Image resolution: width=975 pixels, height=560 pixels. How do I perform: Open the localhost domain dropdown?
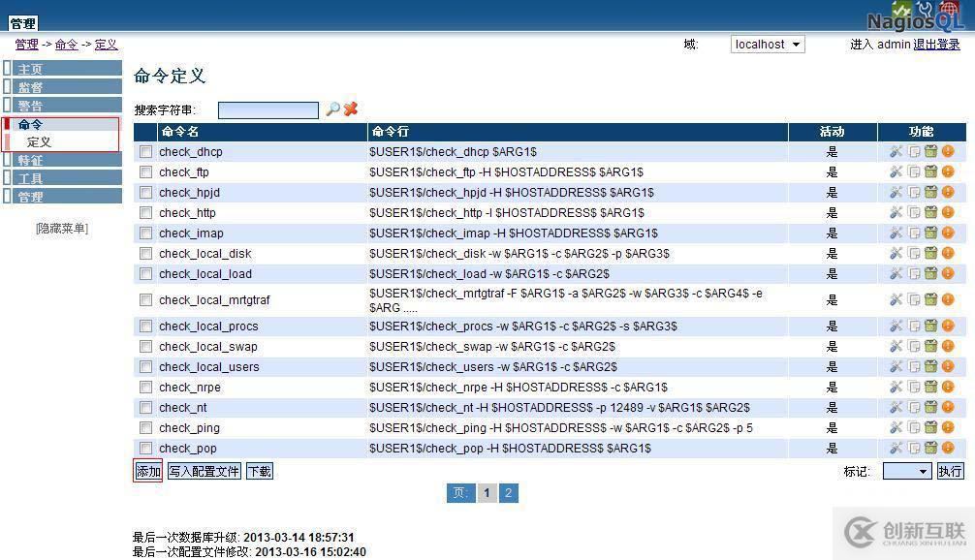pos(768,45)
